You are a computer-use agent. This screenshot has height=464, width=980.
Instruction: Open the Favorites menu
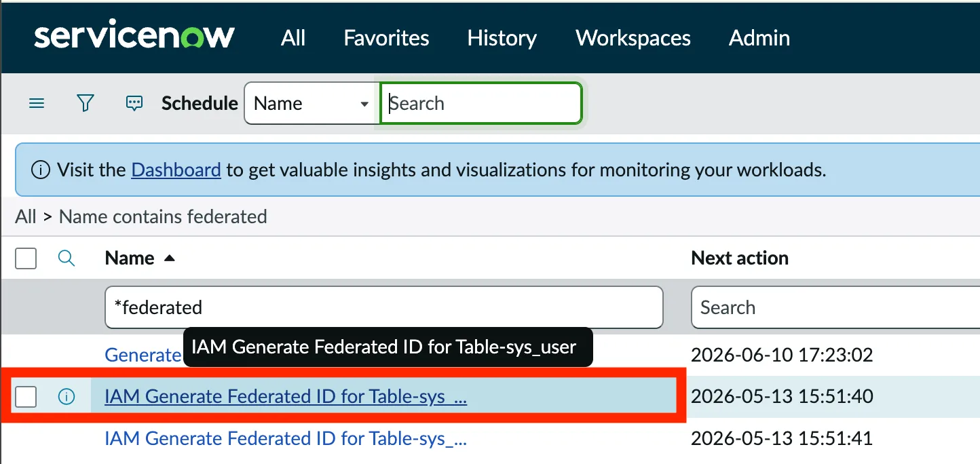pos(386,38)
